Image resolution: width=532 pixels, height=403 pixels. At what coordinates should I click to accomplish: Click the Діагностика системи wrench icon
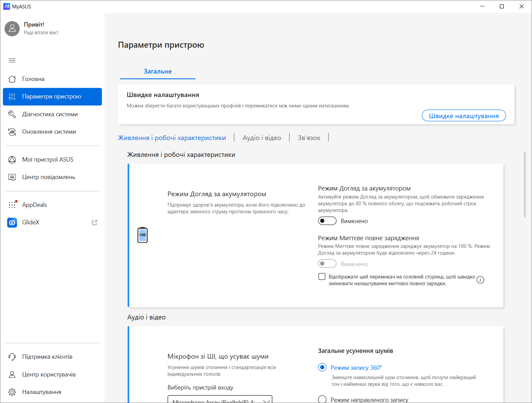(x=12, y=114)
